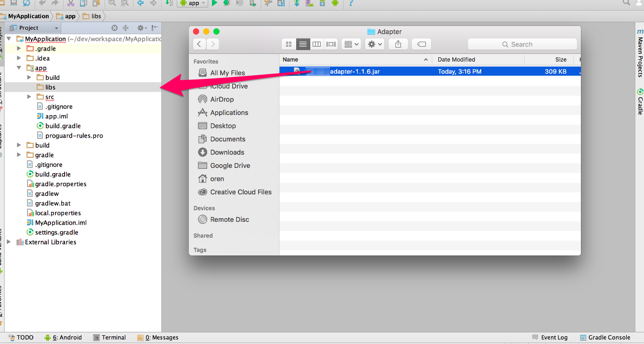Viewport: 644px width, 344px height.
Task: Click the Finder Share button
Action: (398, 44)
